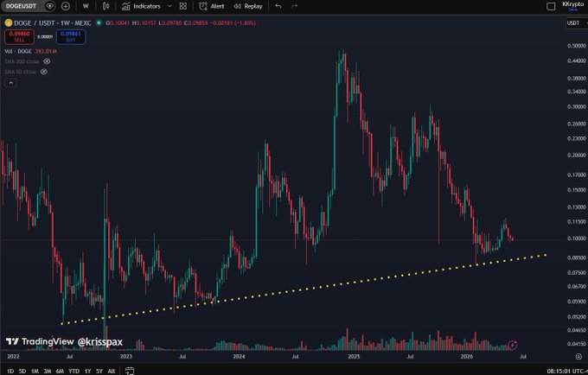Redo the last chart action
This screenshot has width=588, height=375.
(x=294, y=6)
